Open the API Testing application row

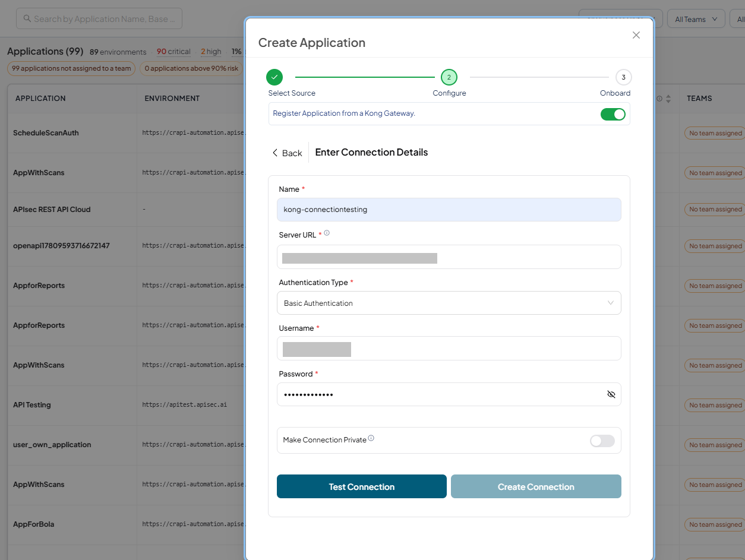pyautogui.click(x=32, y=405)
